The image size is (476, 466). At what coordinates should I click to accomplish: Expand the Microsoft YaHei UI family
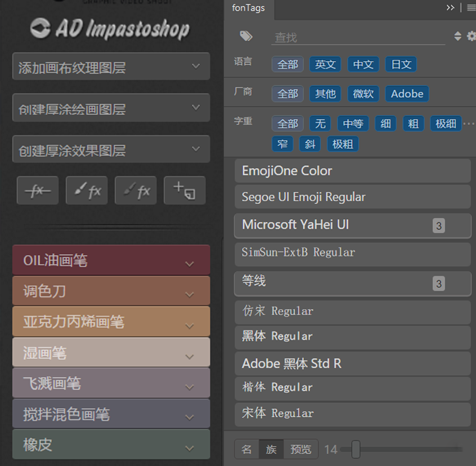coord(353,225)
